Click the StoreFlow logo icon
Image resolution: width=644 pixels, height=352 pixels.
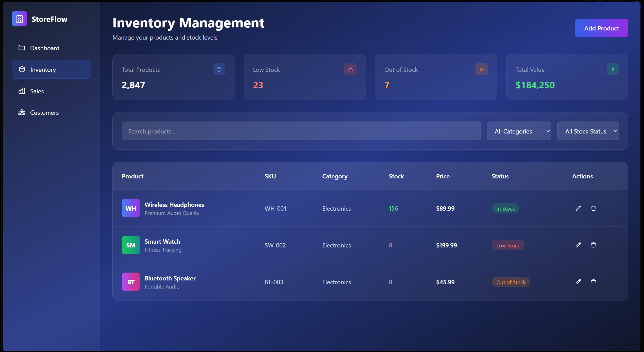(x=19, y=19)
